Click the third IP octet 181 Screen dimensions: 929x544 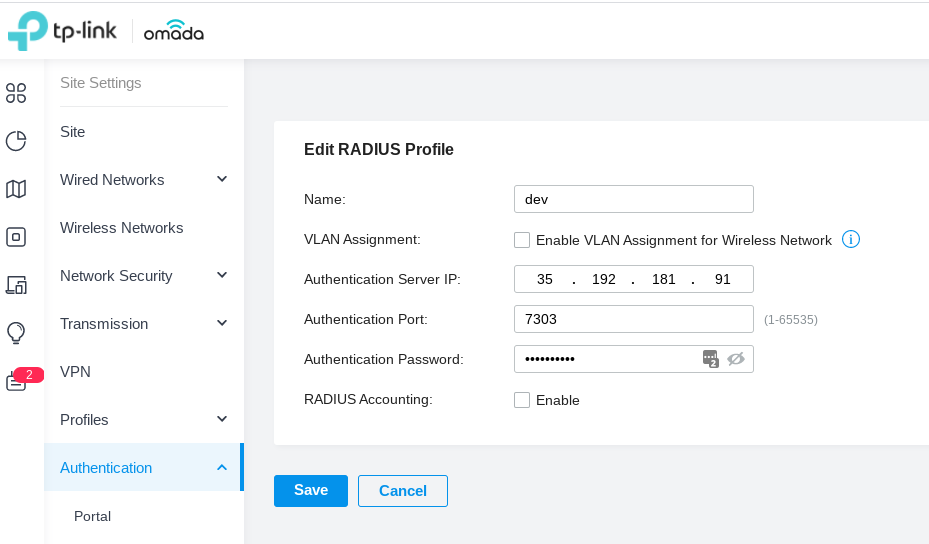(x=664, y=279)
